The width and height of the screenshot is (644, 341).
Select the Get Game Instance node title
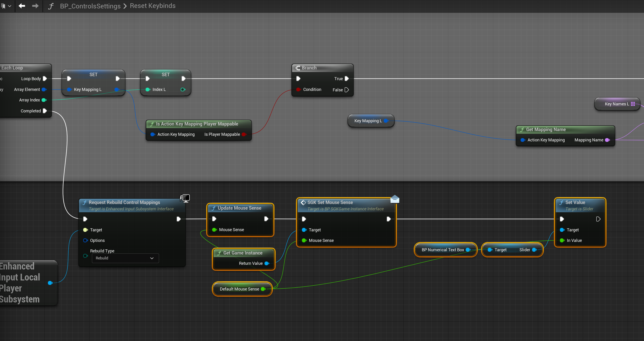pos(243,253)
